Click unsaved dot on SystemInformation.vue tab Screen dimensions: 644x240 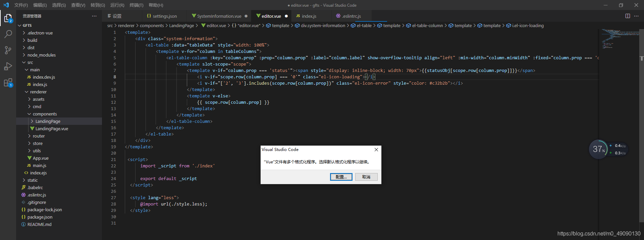(246, 16)
